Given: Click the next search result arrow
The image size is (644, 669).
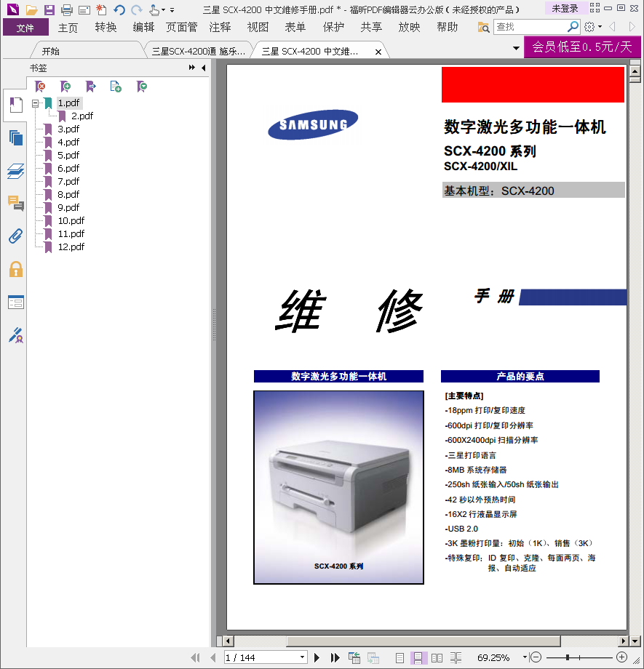Looking at the screenshot, I should pos(632,27).
